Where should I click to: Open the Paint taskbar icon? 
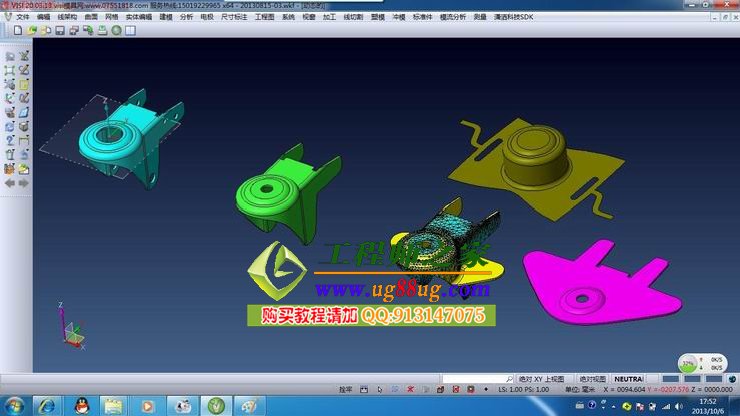pyautogui.click(x=249, y=406)
